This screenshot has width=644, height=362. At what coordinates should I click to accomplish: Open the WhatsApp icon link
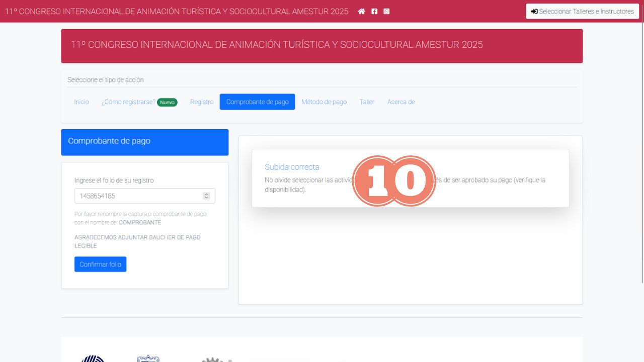(386, 11)
